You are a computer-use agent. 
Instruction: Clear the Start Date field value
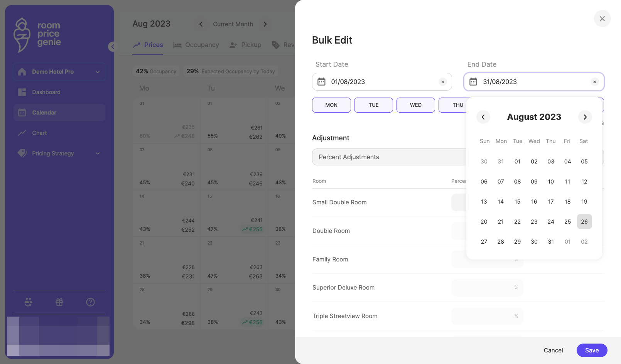click(443, 82)
